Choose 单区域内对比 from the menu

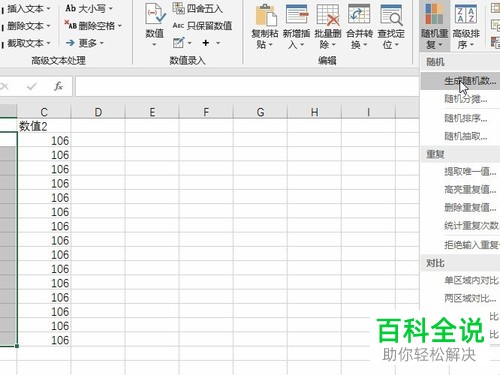click(460, 281)
